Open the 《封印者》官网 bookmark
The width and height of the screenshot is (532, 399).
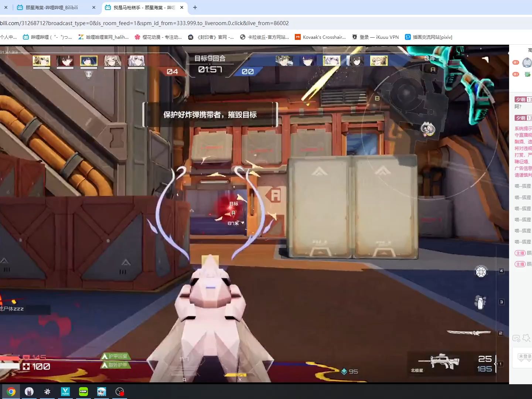tap(211, 37)
